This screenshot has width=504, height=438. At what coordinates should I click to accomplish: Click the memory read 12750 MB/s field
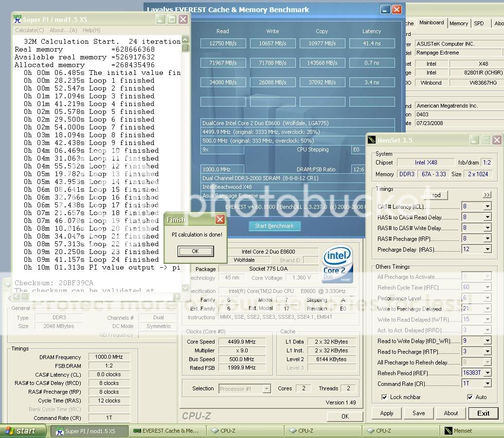click(223, 43)
